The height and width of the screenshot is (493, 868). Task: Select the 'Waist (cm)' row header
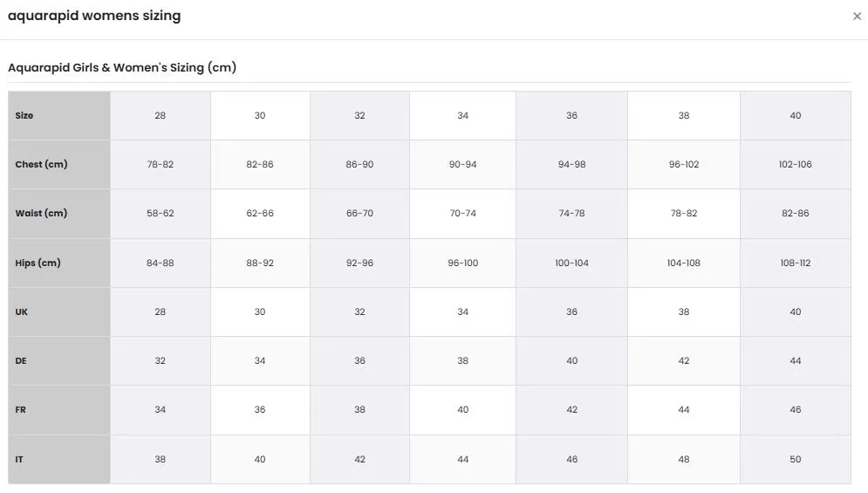[x=59, y=213]
